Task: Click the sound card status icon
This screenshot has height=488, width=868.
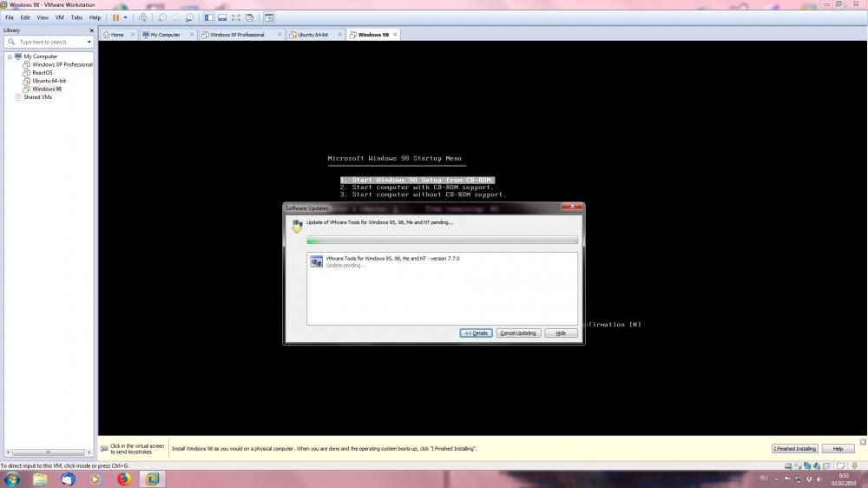Action: pos(817,465)
